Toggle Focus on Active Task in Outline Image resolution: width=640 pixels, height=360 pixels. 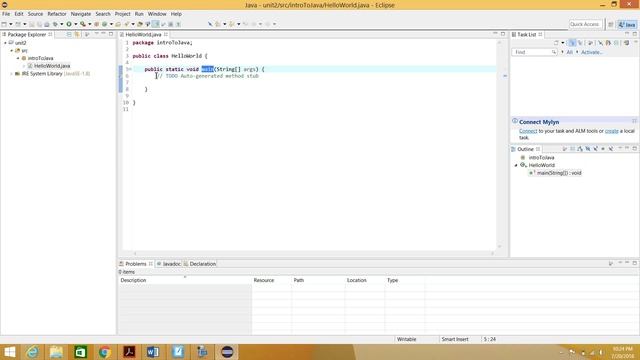coord(564,149)
